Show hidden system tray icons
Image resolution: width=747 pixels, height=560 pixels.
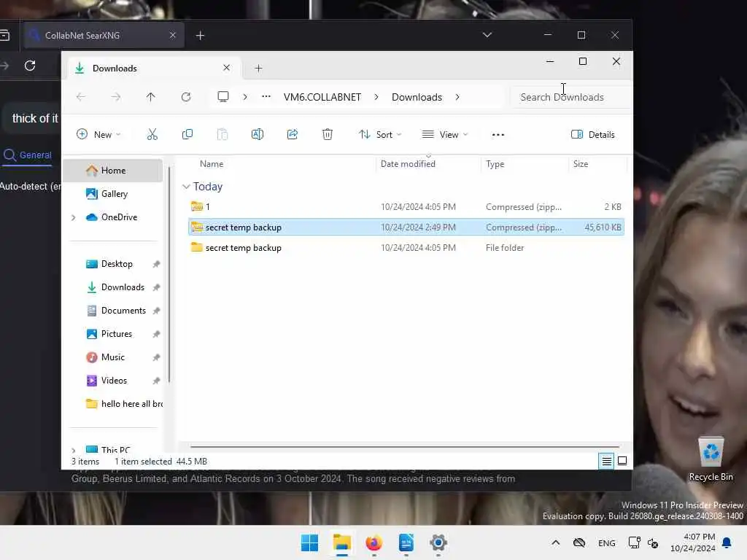(555, 542)
